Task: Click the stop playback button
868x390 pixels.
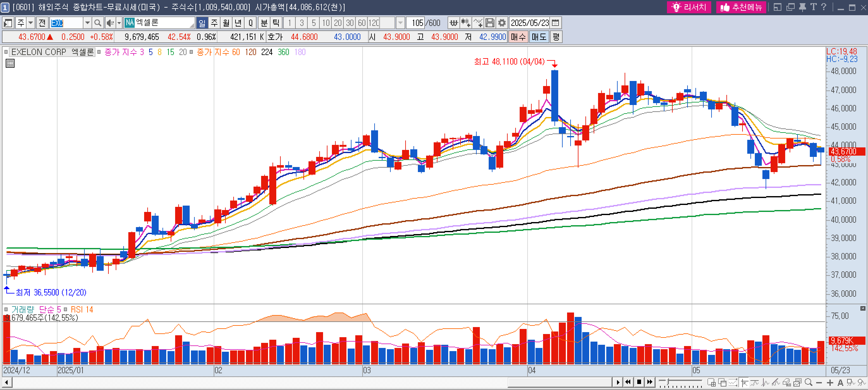Action: tap(639, 382)
